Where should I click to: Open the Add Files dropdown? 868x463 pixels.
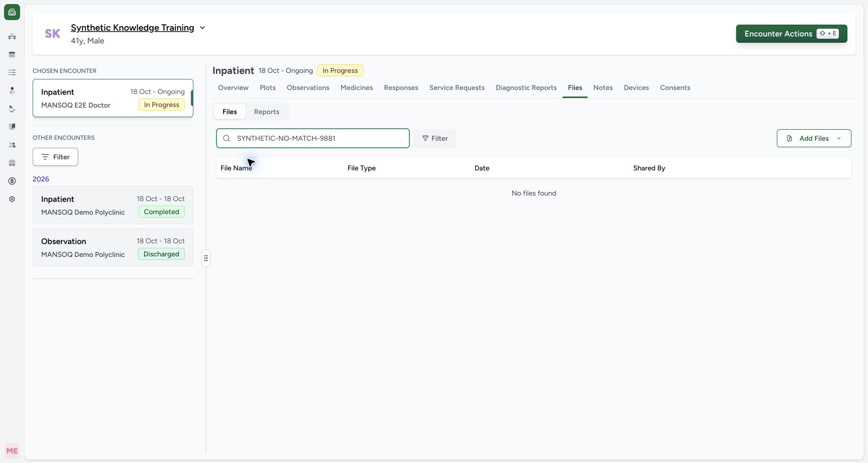click(814, 138)
